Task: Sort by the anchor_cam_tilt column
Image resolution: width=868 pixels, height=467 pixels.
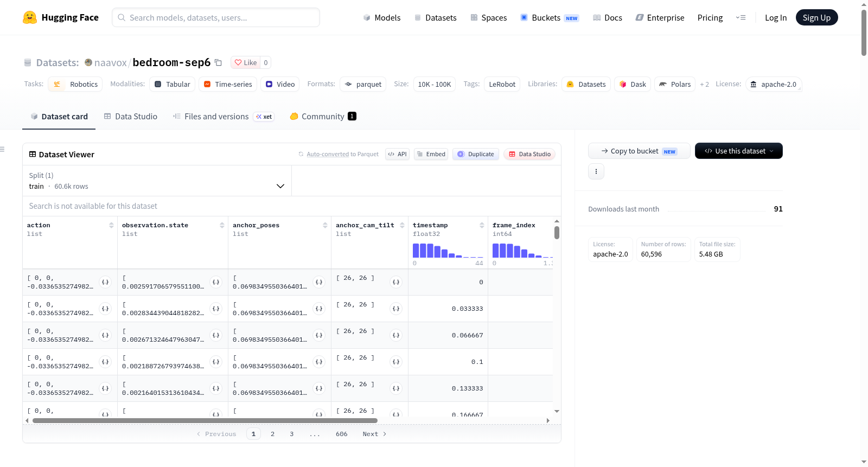Action: (402, 225)
